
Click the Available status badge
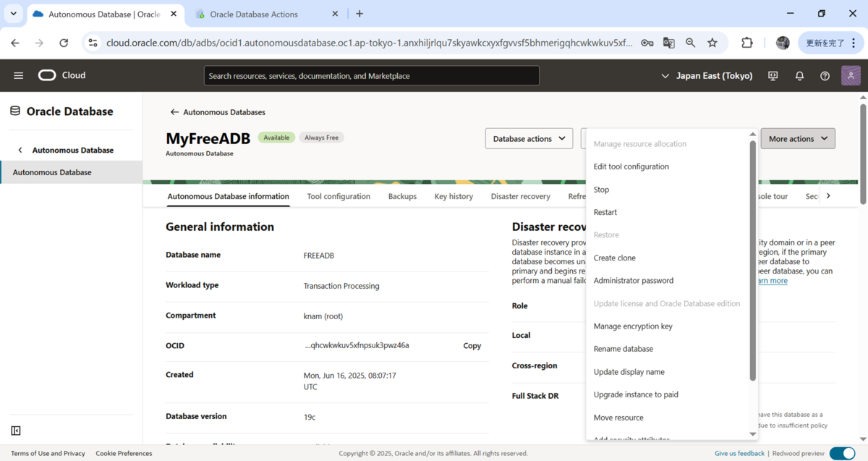pyautogui.click(x=276, y=138)
